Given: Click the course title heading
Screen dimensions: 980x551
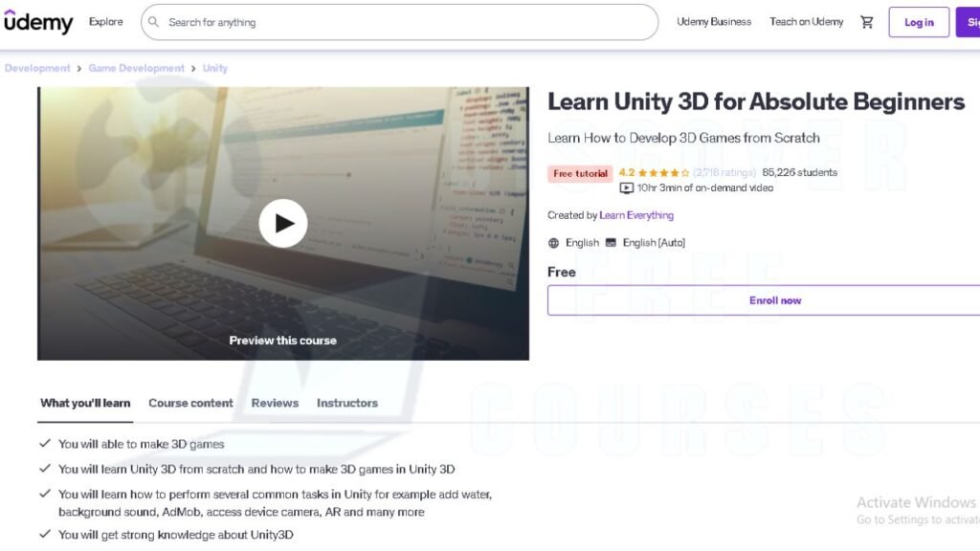Looking at the screenshot, I should [x=756, y=101].
